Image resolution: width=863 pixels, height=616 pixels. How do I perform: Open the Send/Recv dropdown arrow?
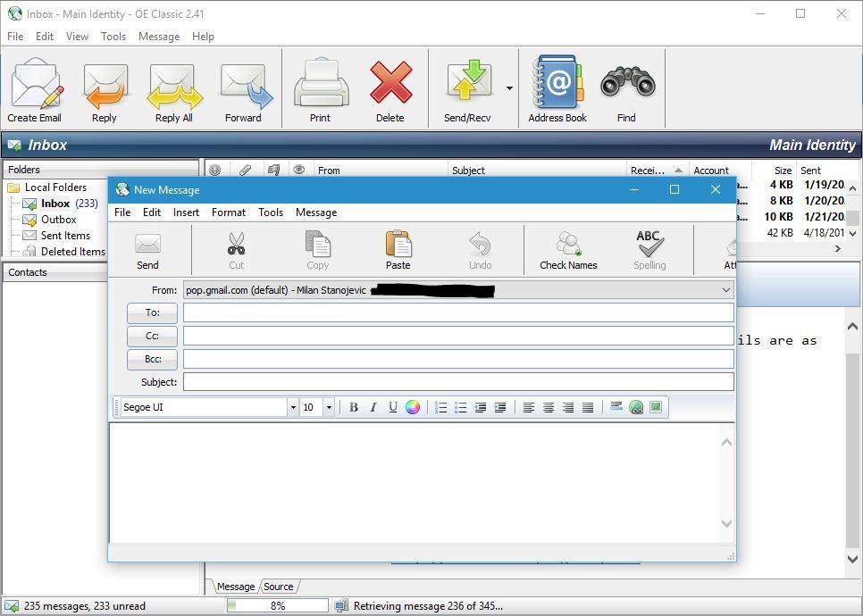pyautogui.click(x=509, y=88)
